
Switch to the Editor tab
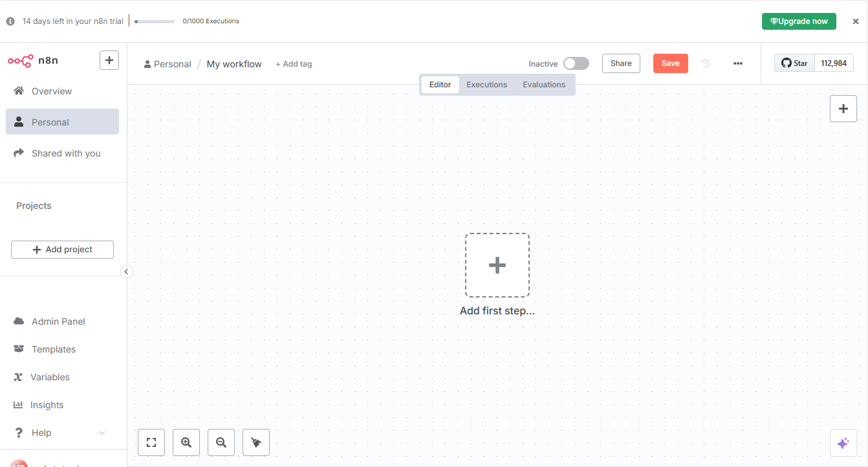pyautogui.click(x=440, y=85)
